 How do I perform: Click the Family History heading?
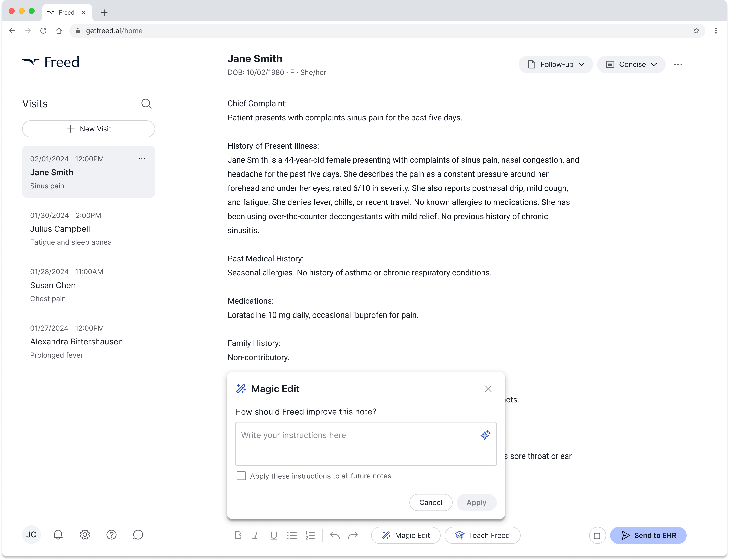coord(254,343)
